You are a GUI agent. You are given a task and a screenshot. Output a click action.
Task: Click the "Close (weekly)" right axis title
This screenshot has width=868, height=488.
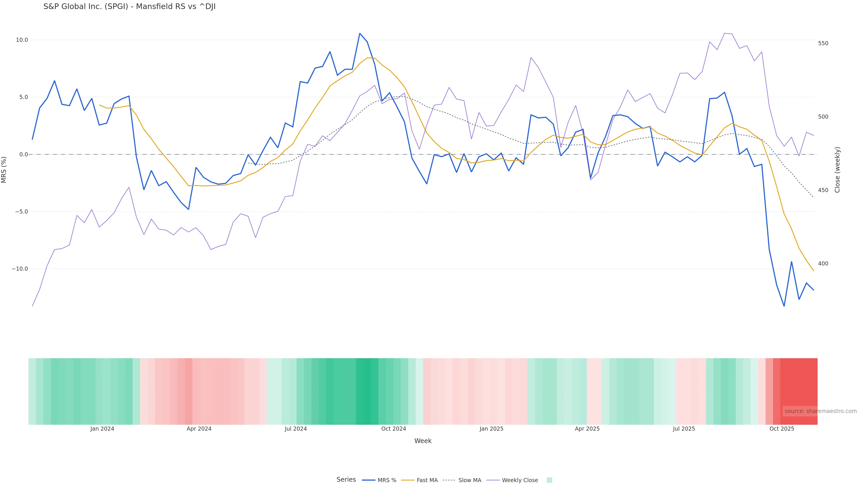(x=837, y=170)
